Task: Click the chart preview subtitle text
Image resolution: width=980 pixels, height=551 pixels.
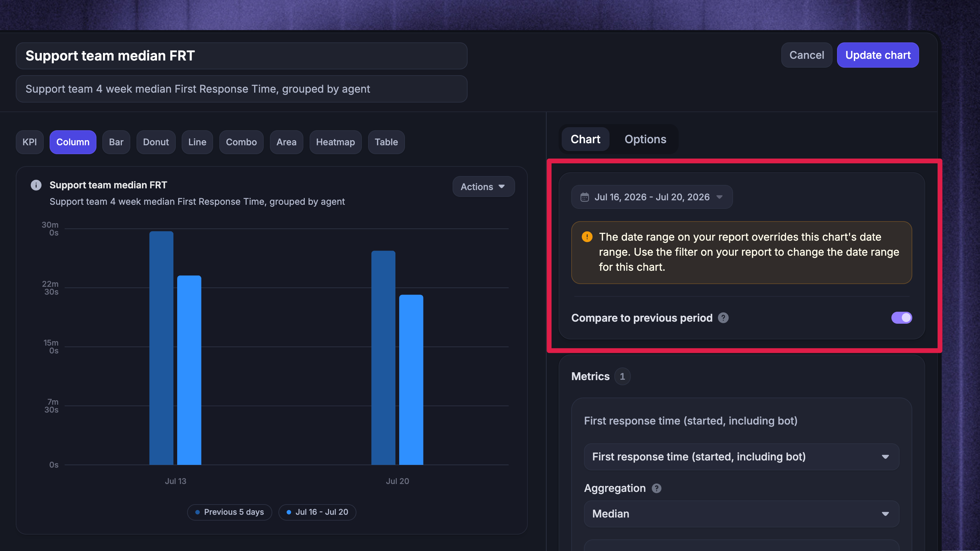Action: click(197, 202)
